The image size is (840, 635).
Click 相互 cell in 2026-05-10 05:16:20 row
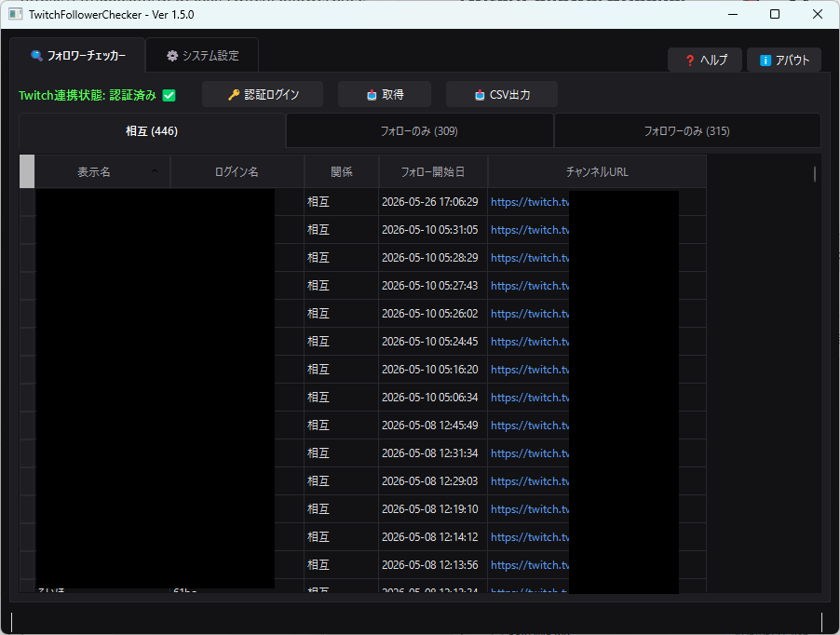click(x=341, y=370)
